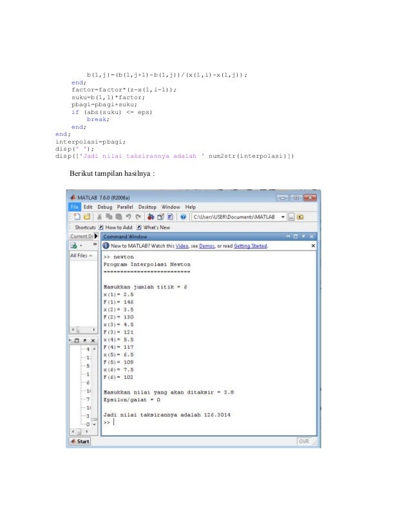Open the Help menu
This screenshot has width=411, height=532.
pyautogui.click(x=191, y=207)
